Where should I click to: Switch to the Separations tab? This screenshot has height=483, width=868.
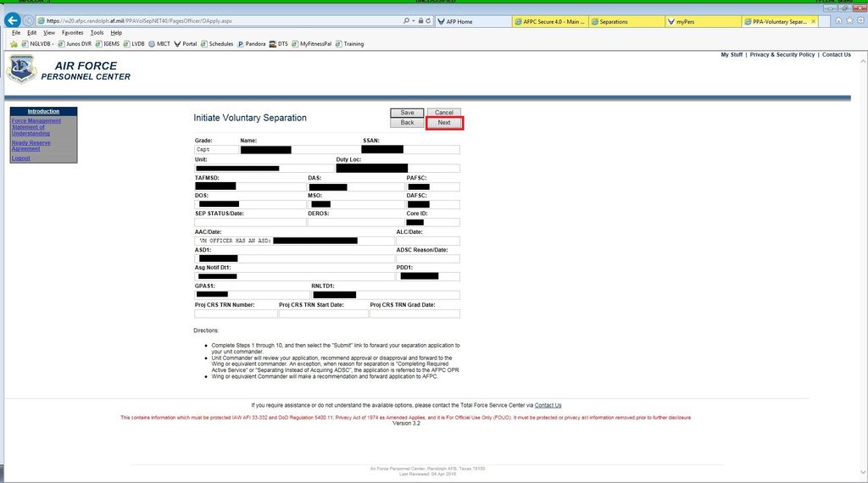pos(626,21)
